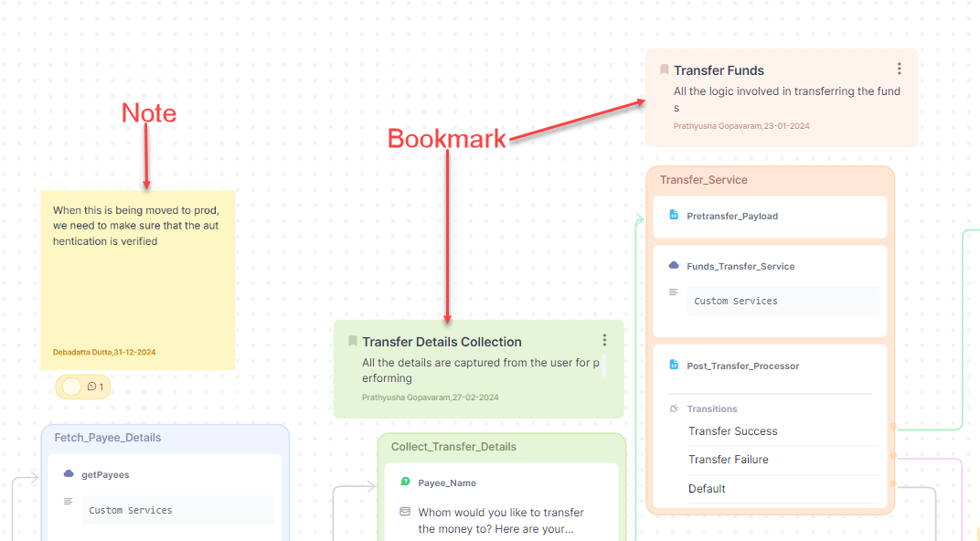Open the comment bubble under the note
980x541 pixels.
[x=95, y=387]
